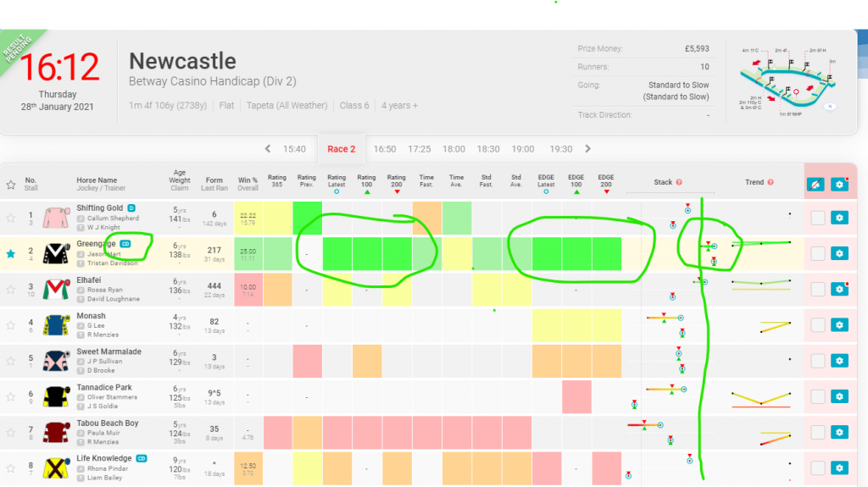Image resolution: width=868 pixels, height=487 pixels.
Task: Click the table settings gear in header
Action: (838, 183)
